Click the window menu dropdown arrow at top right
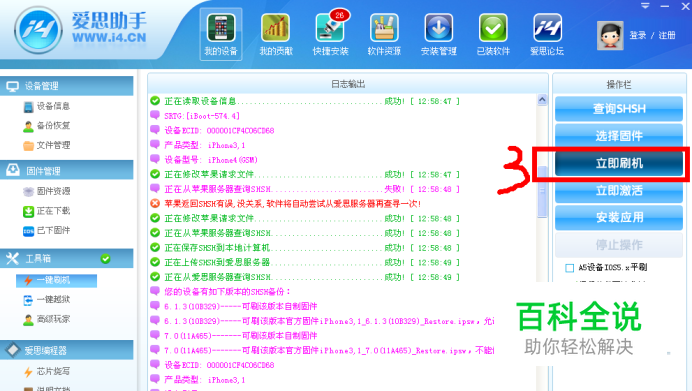The height and width of the screenshot is (391, 692). pos(645,6)
